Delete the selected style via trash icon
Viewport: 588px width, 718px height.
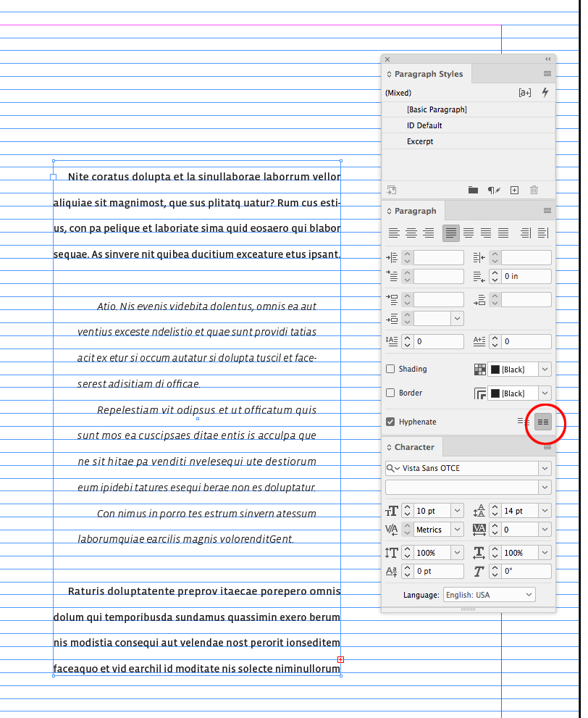(x=533, y=190)
